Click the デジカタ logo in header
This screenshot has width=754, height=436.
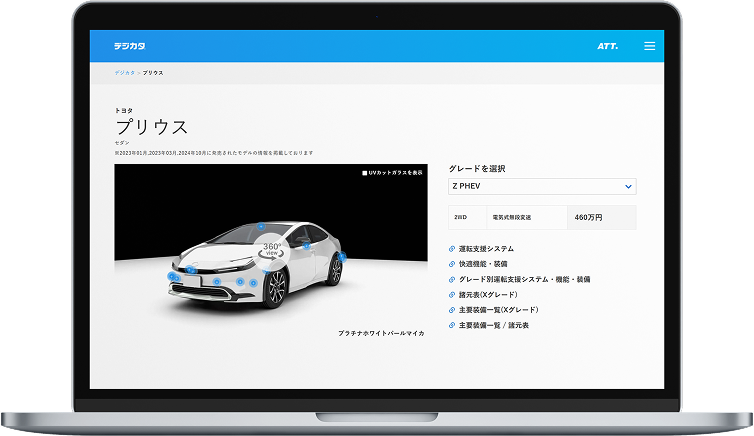point(129,46)
